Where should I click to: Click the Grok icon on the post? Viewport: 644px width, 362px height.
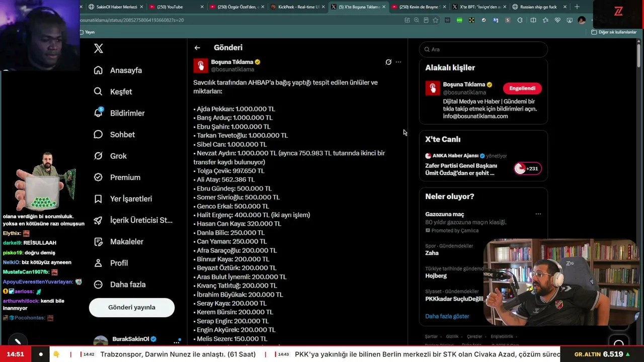click(x=388, y=62)
